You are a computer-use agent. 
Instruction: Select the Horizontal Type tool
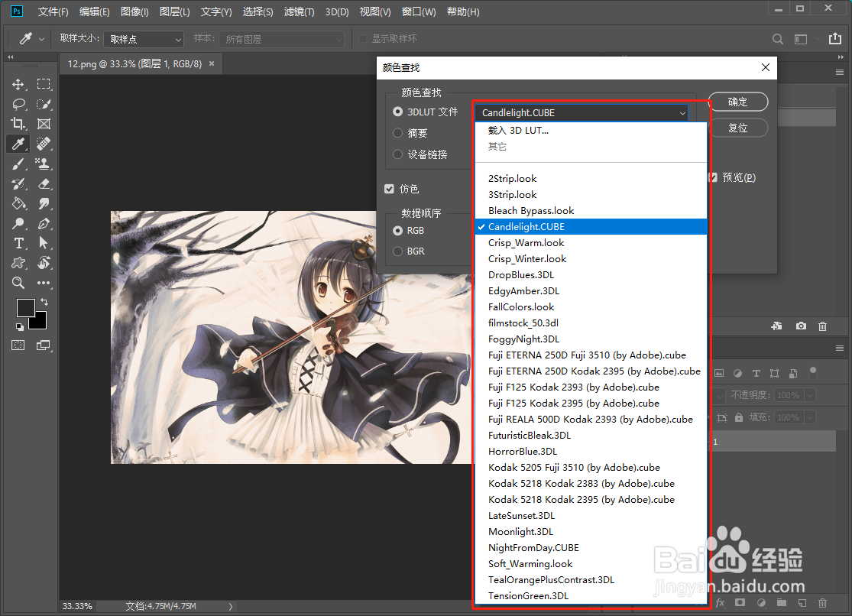[18, 243]
